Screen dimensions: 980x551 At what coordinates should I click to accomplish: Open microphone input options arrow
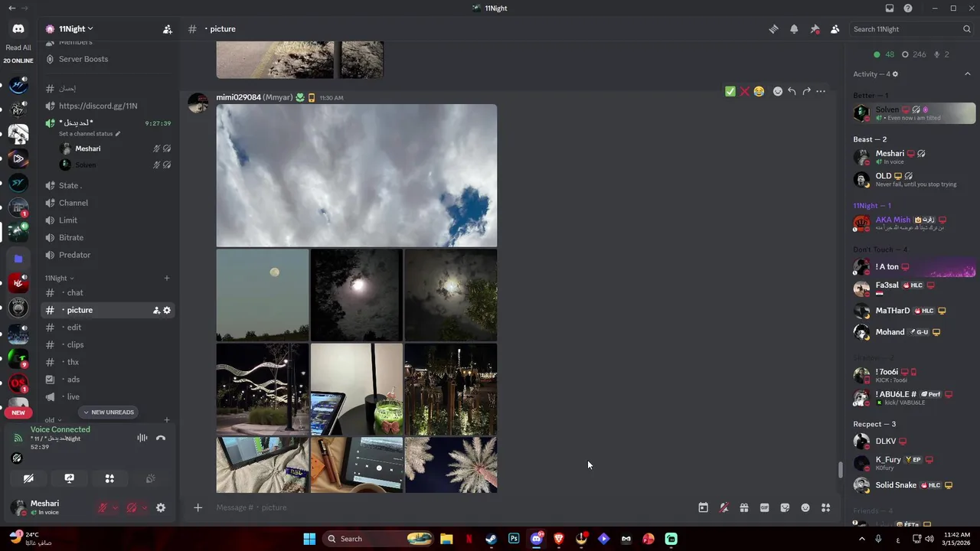click(x=116, y=507)
